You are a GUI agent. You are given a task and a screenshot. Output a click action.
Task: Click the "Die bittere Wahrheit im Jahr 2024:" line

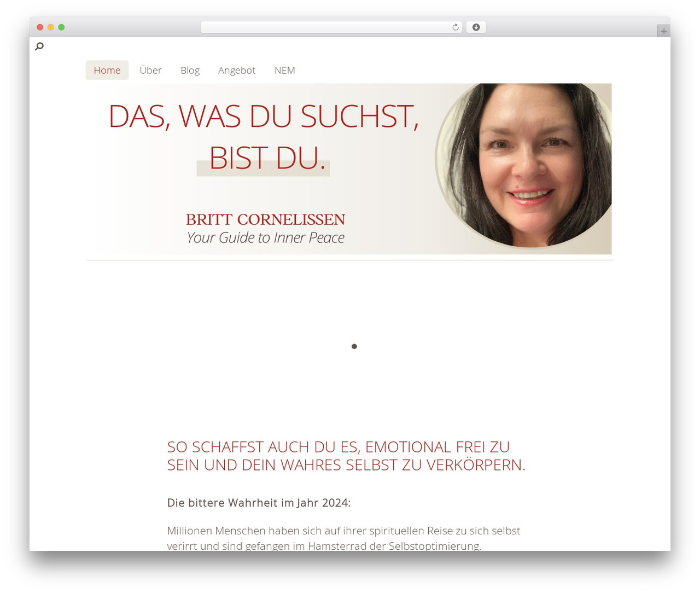[x=259, y=503]
